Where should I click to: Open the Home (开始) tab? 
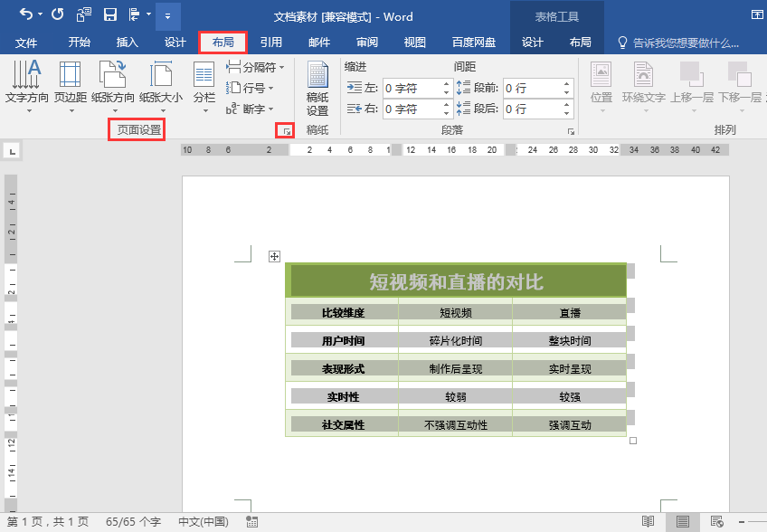[x=80, y=43]
